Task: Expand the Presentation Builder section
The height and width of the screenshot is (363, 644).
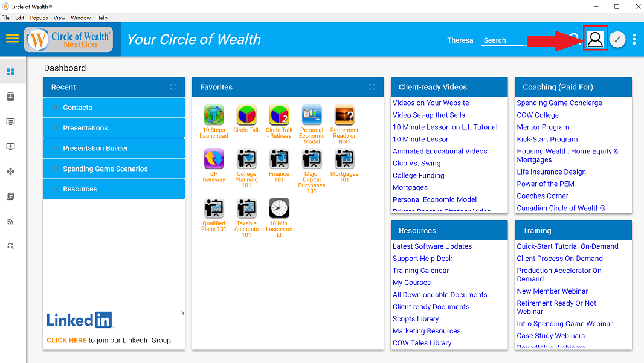Action: coord(114,148)
